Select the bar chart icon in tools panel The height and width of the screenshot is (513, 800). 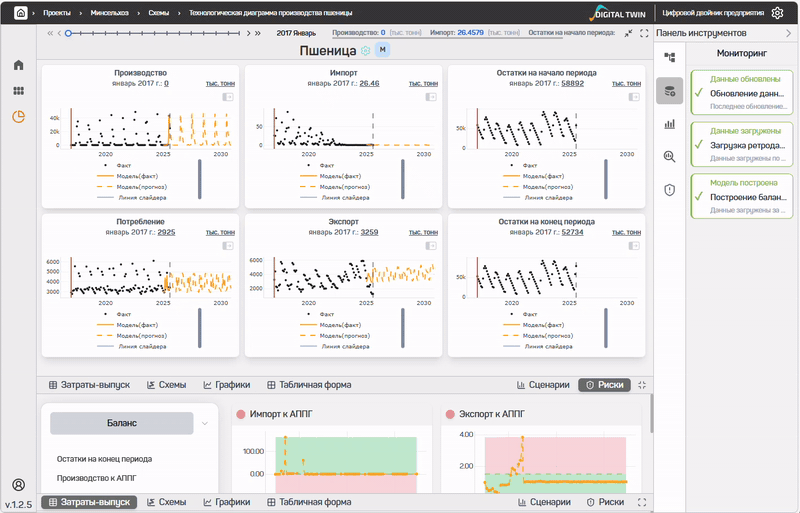pyautogui.click(x=670, y=124)
